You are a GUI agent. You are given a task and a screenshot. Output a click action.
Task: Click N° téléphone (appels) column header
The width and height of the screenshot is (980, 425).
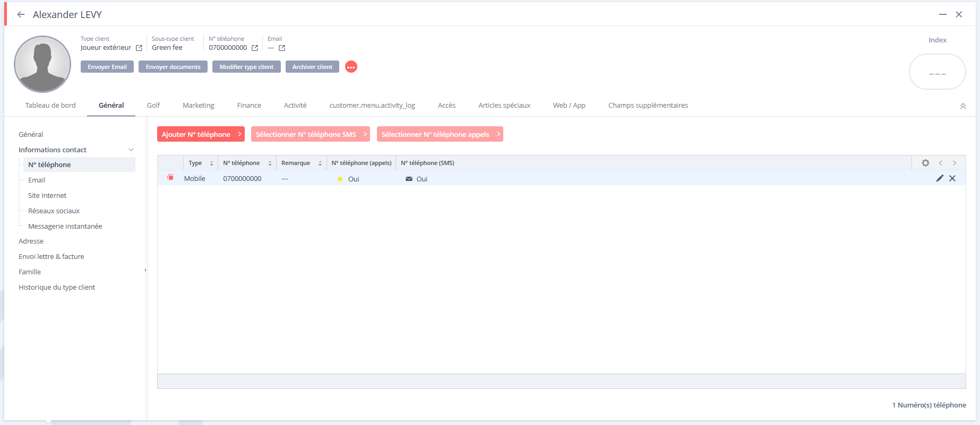(x=362, y=163)
